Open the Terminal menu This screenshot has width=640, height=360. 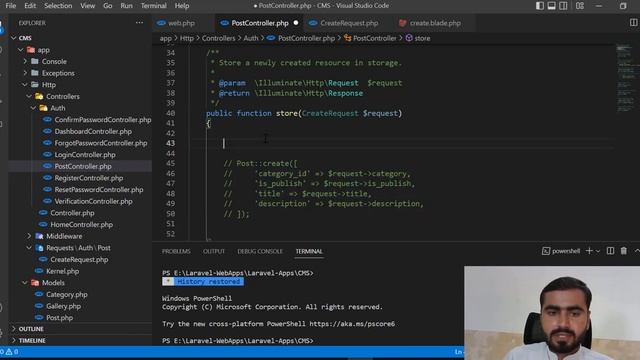click(153, 6)
